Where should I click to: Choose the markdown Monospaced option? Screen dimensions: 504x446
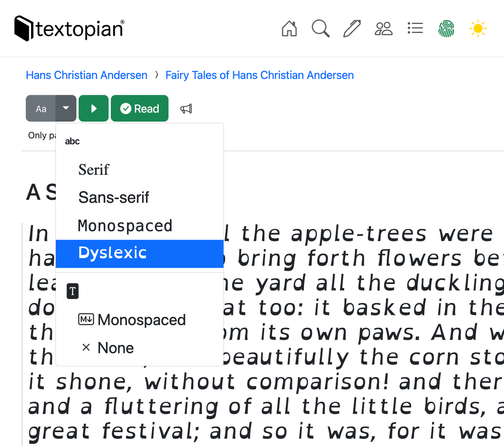point(139,320)
